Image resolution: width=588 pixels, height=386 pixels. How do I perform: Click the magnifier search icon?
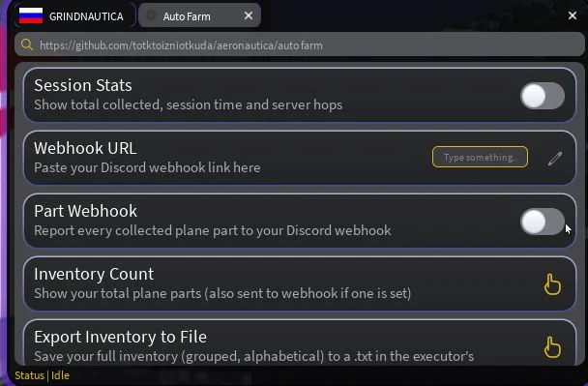27,45
